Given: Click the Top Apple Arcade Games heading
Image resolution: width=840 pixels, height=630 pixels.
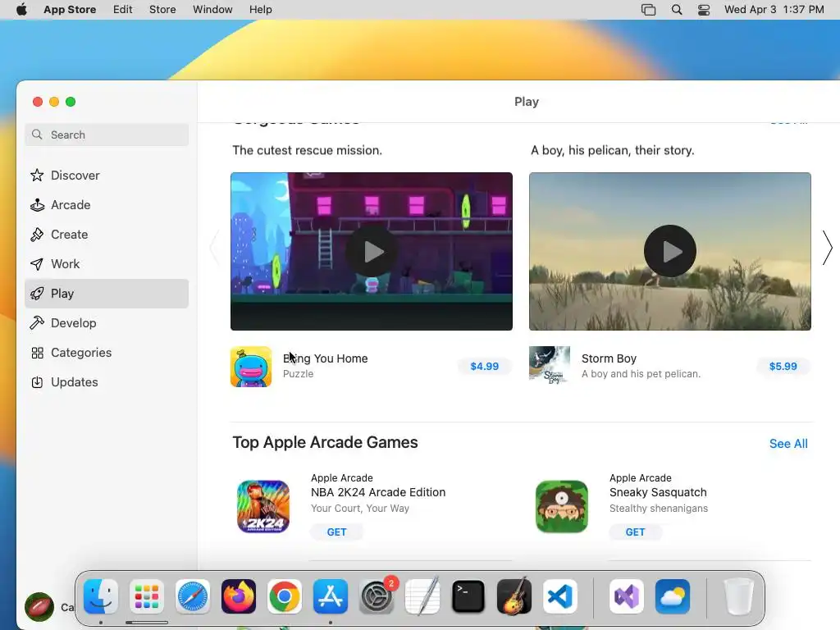Looking at the screenshot, I should [x=325, y=442].
